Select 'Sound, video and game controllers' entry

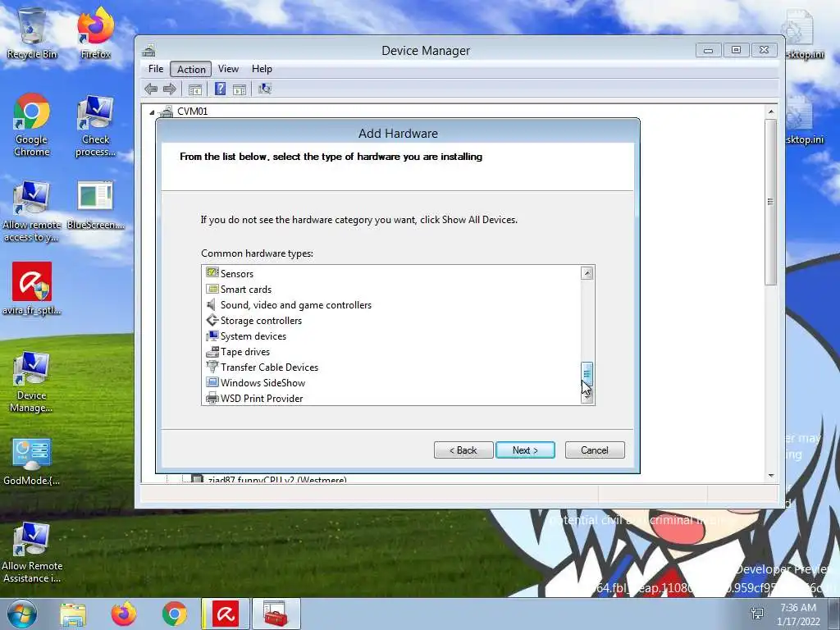click(295, 305)
